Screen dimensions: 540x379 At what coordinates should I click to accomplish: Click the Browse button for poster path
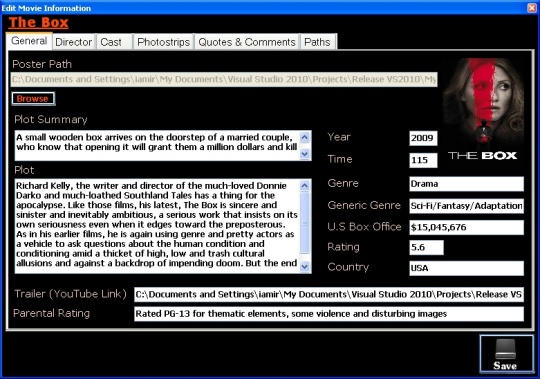(33, 98)
